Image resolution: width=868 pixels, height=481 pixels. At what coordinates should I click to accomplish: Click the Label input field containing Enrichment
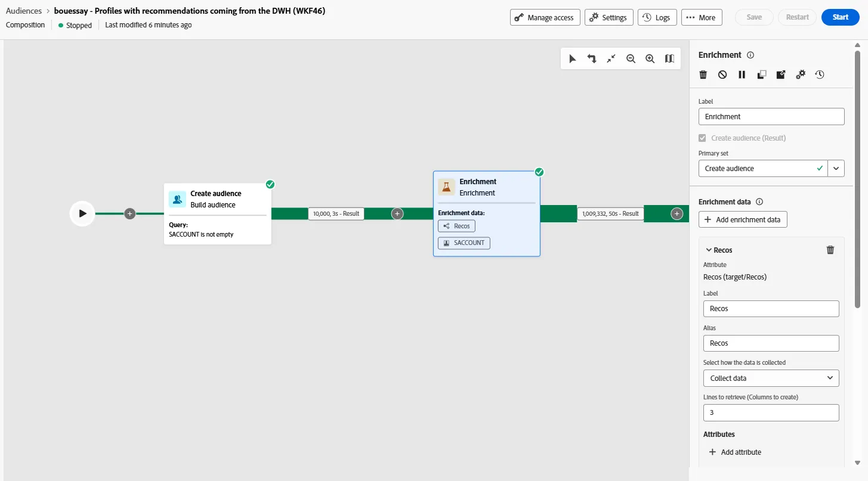click(x=771, y=117)
